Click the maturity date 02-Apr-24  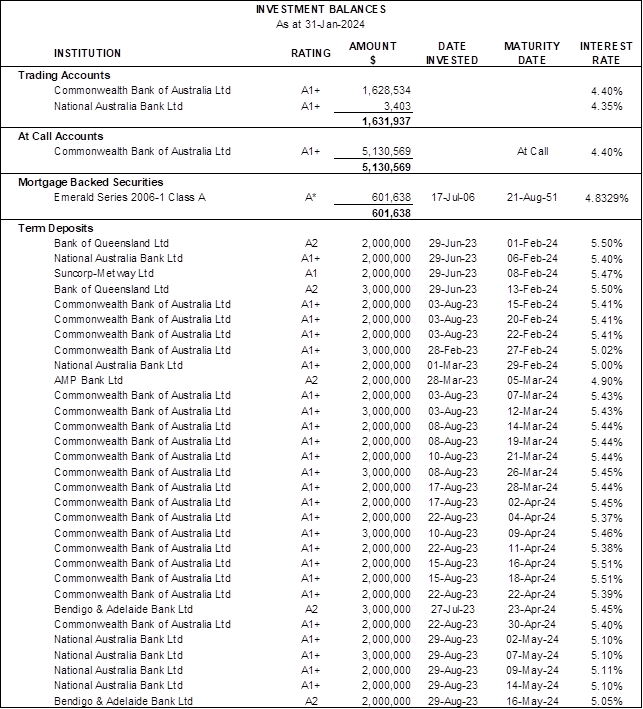[532, 502]
